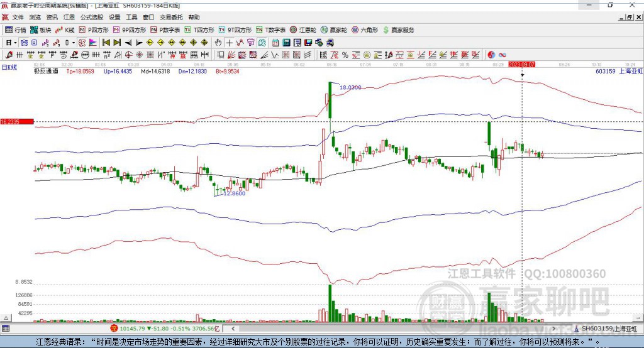Screen dimensions: 644x348
Task: Click the 603159 上海亚虹 stock label
Action: click(619, 72)
